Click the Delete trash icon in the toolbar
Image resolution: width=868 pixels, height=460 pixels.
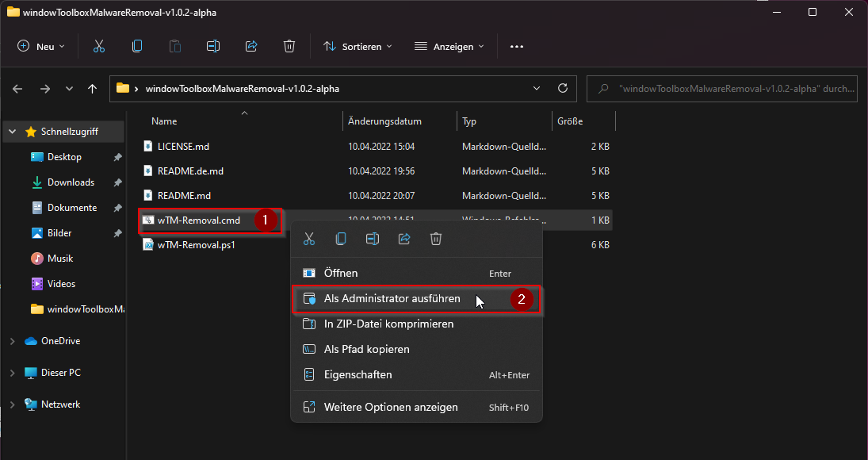(x=289, y=47)
